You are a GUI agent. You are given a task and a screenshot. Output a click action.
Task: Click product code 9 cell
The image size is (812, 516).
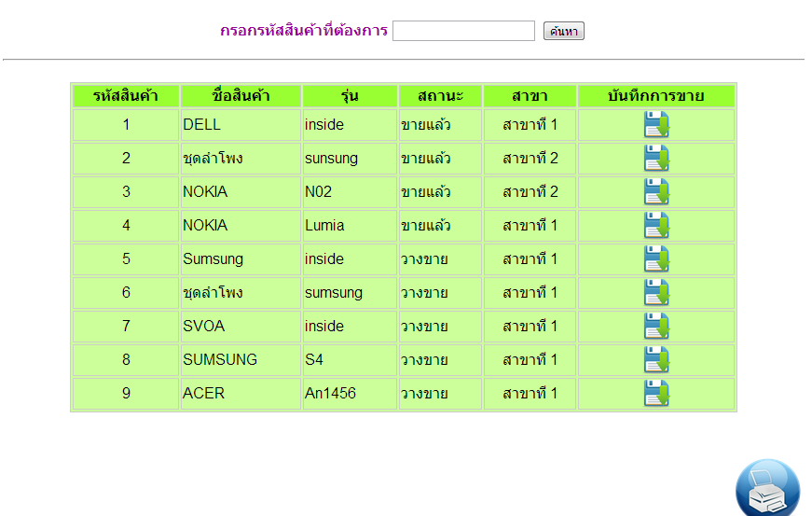pyautogui.click(x=126, y=394)
